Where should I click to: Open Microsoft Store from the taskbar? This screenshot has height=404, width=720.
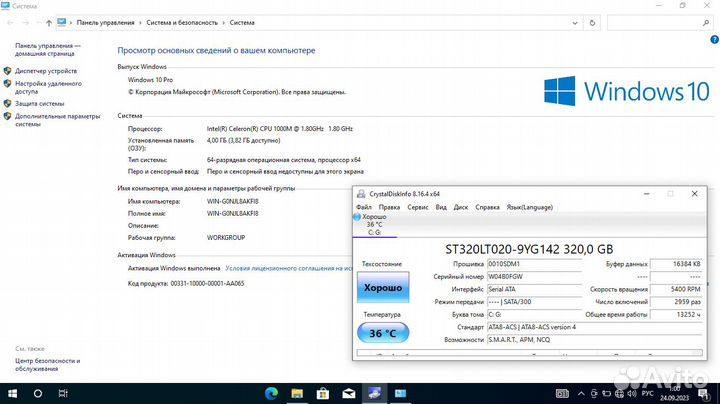[323, 393]
